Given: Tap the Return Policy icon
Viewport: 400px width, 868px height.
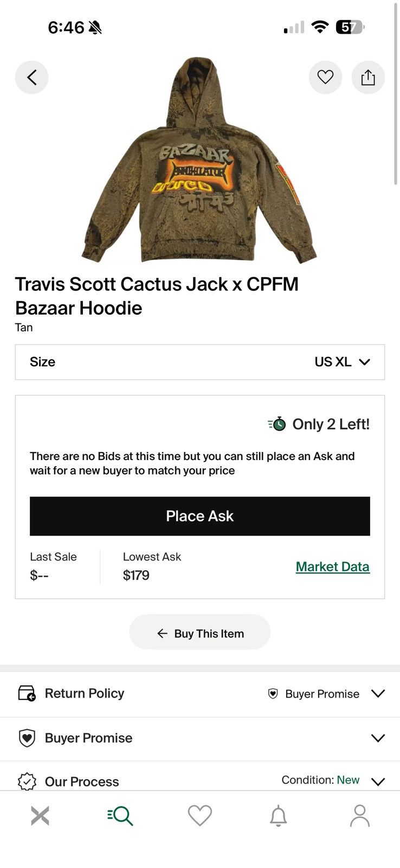Looking at the screenshot, I should point(27,693).
